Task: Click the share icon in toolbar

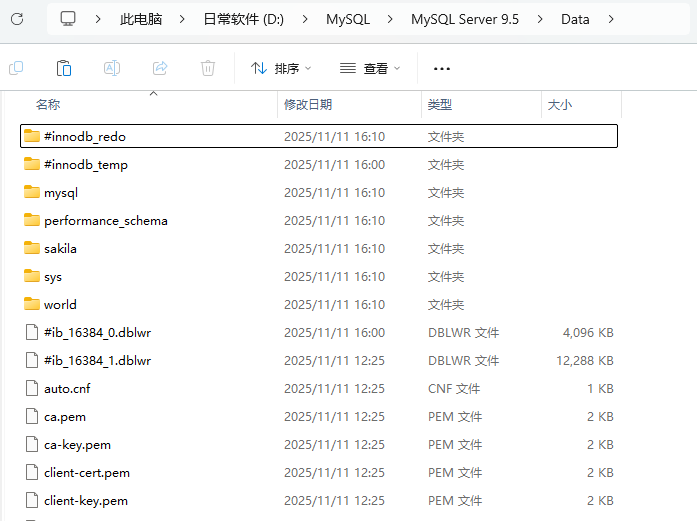Action: click(160, 68)
